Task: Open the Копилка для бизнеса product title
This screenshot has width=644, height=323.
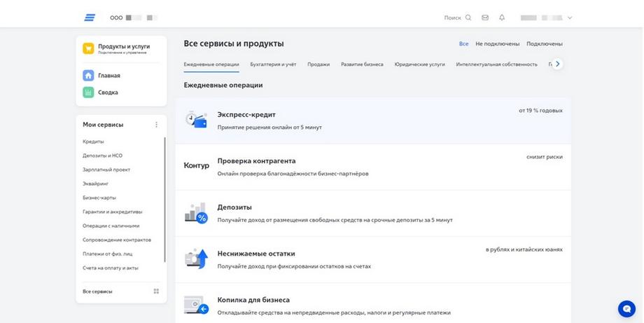Action: (x=253, y=300)
